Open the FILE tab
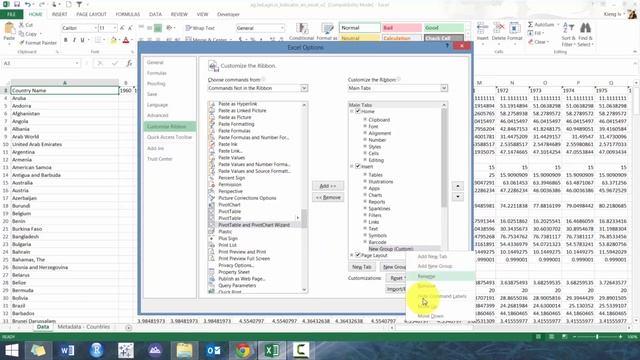Screen dimensions: 640x360 (11, 14)
